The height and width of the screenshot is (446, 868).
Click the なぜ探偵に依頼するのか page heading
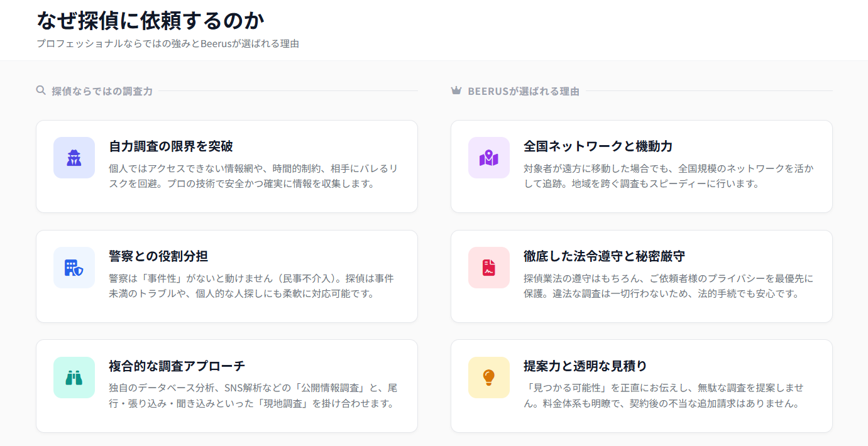click(x=150, y=20)
